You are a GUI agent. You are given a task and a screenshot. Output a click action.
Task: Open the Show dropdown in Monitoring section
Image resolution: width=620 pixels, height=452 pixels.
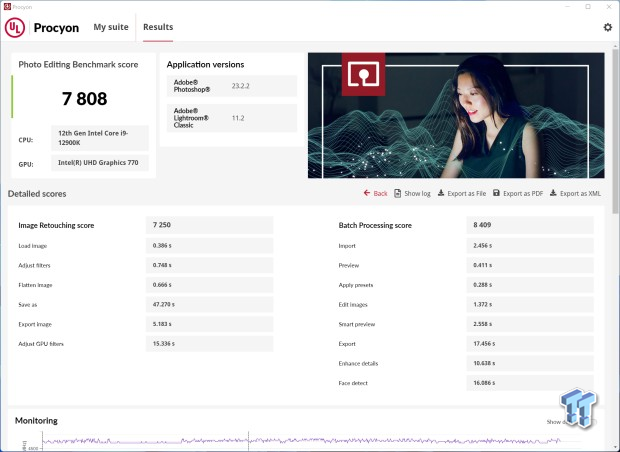[x=555, y=421]
